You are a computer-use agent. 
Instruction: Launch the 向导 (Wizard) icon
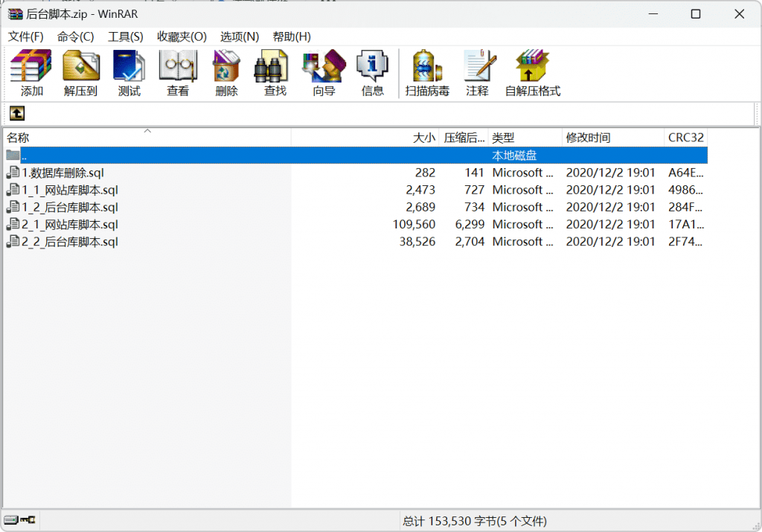324,73
